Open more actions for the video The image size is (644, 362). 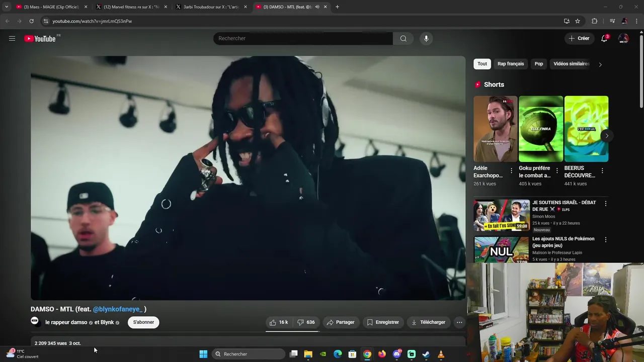click(x=459, y=322)
